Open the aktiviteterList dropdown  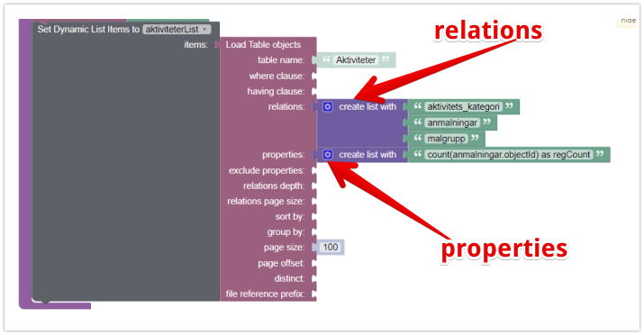[177, 30]
